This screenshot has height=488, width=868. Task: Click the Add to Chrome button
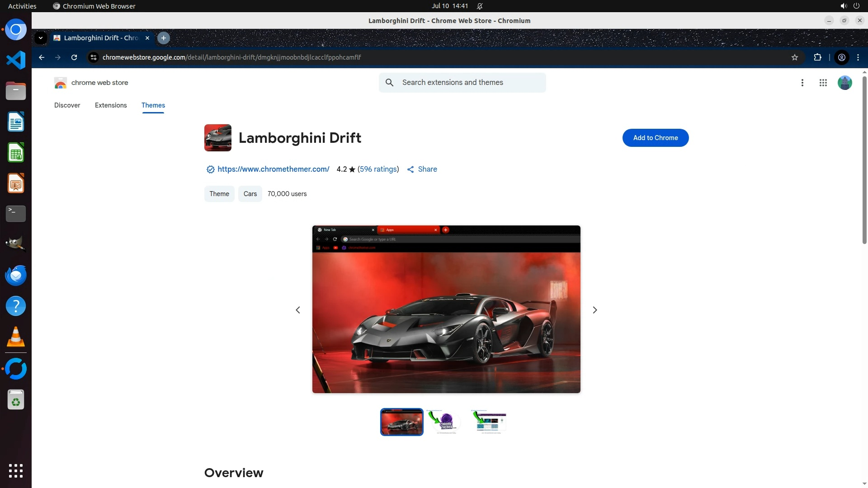655,138
